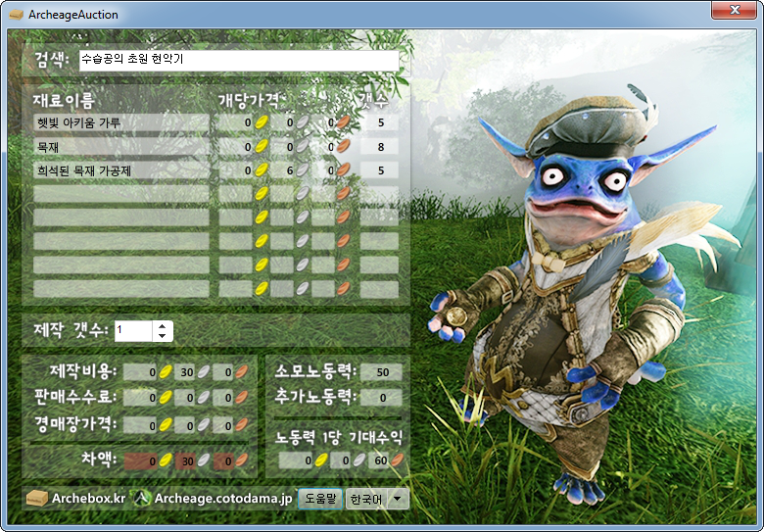Open the Archeage.cotodama.jp link

[x=223, y=498]
